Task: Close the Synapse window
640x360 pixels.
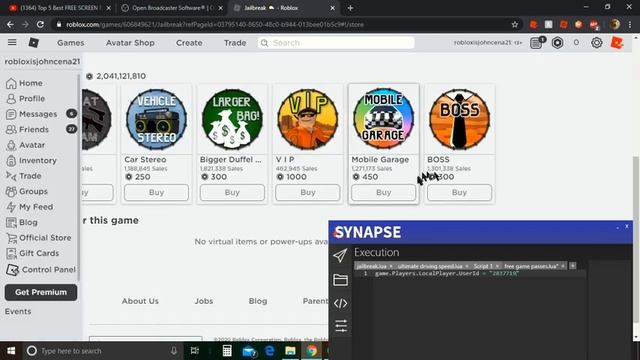Action: (627, 226)
